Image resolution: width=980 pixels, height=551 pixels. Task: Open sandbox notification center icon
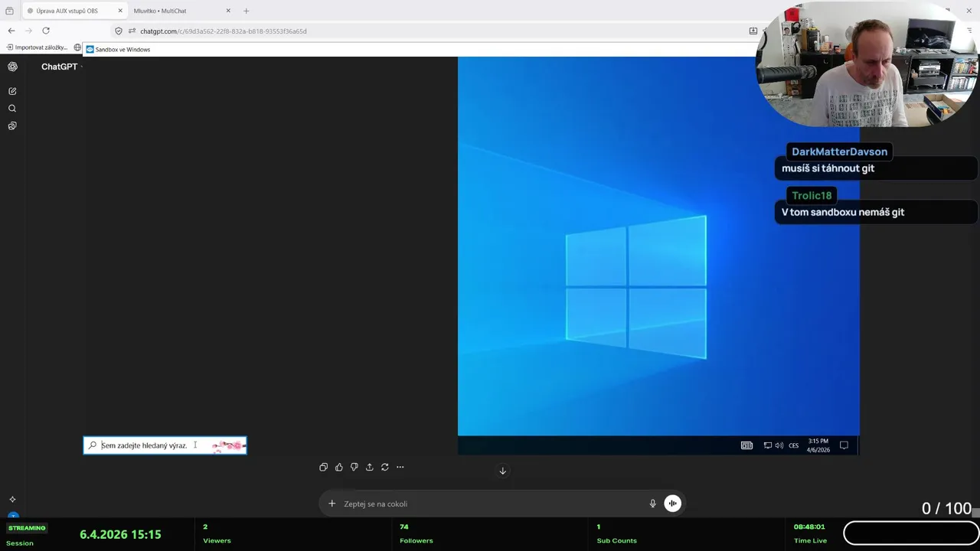tap(844, 445)
